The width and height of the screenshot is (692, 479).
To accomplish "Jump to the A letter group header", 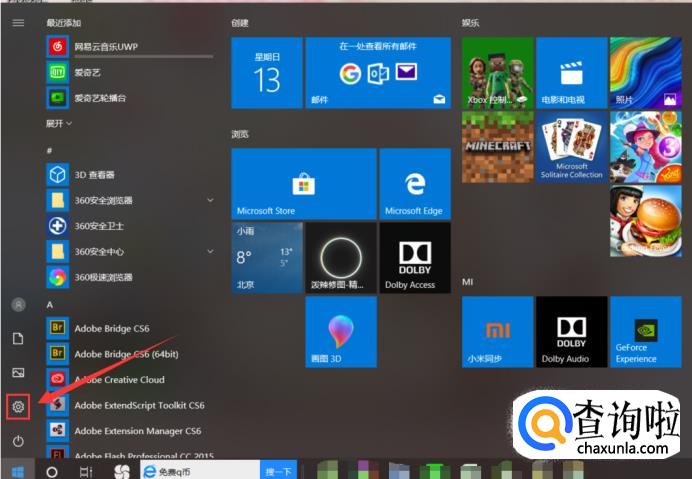I will pos(49,305).
